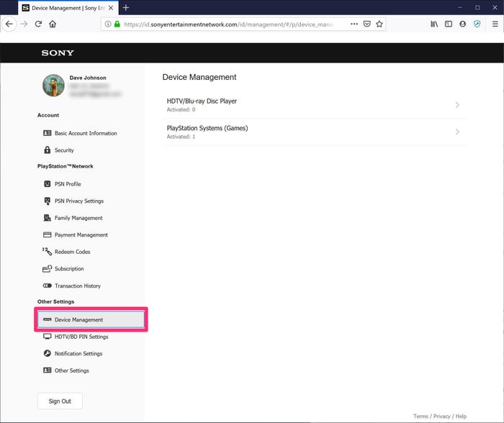Open the Firefox account icon
The width and height of the screenshot is (504, 423).
tap(462, 24)
